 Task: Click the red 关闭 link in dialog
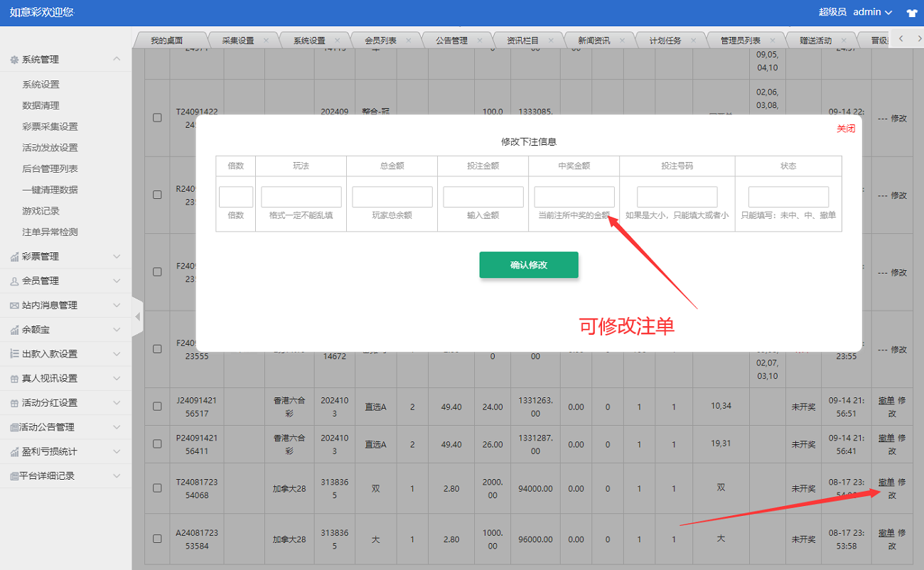(x=845, y=129)
